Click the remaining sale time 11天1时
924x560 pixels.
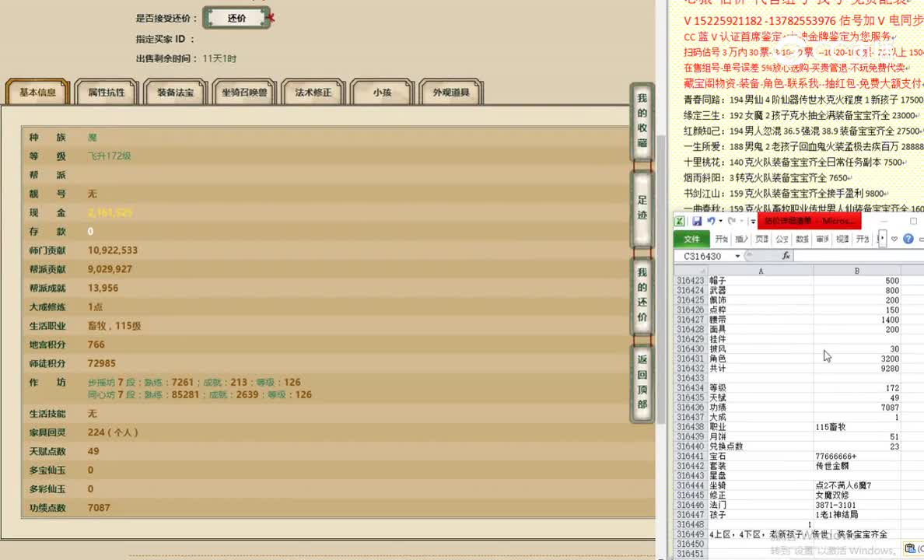(219, 58)
